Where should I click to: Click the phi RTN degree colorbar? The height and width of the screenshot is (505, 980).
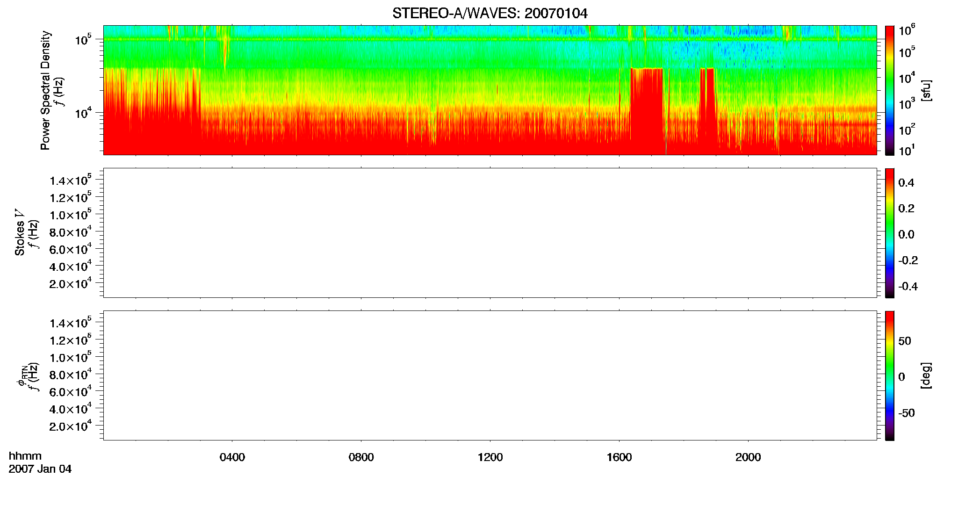[x=890, y=375]
